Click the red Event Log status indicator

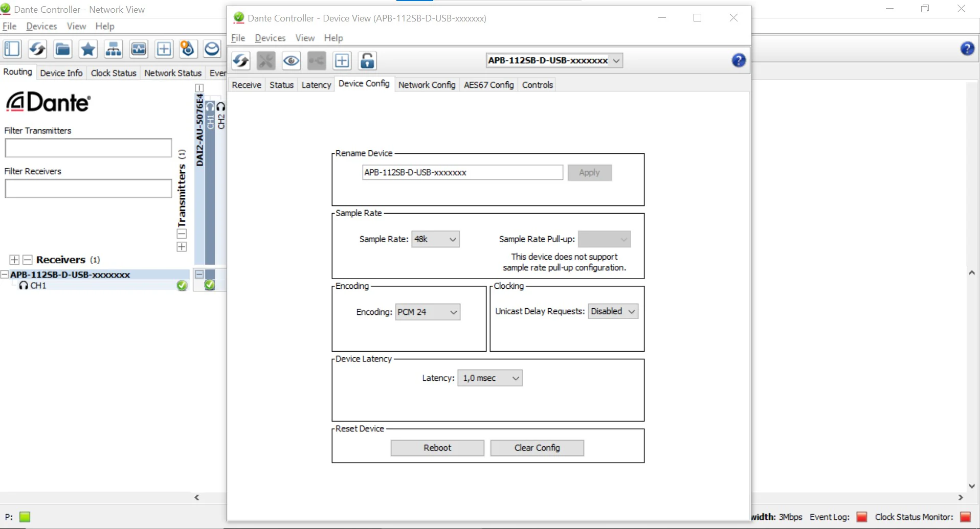click(x=861, y=517)
